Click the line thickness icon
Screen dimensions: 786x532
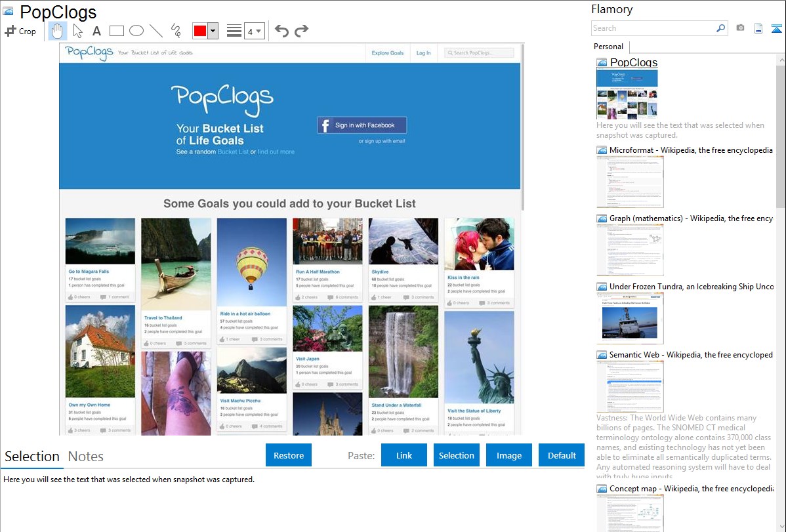[234, 31]
